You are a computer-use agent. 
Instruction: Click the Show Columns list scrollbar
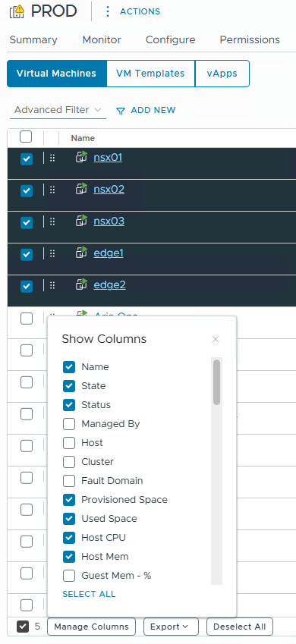pyautogui.click(x=216, y=382)
